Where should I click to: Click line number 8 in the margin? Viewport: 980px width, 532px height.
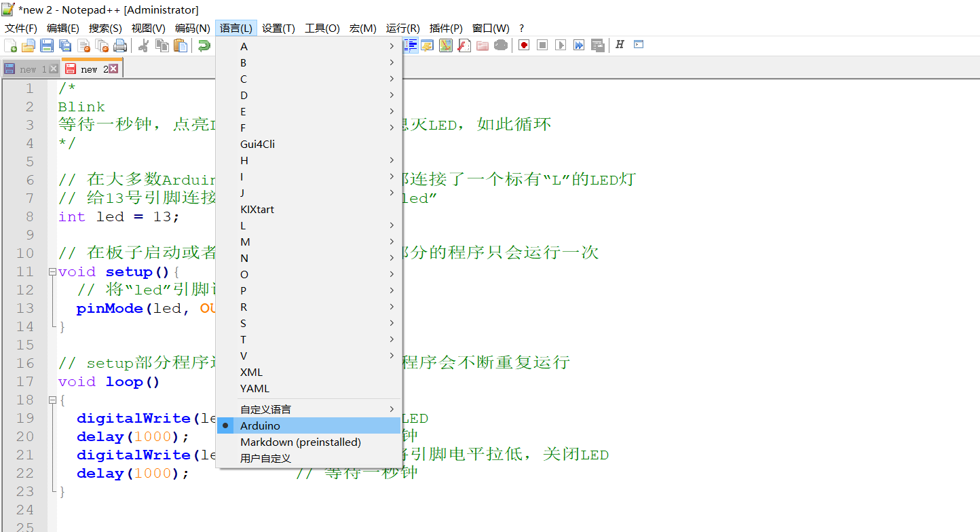pyautogui.click(x=29, y=216)
